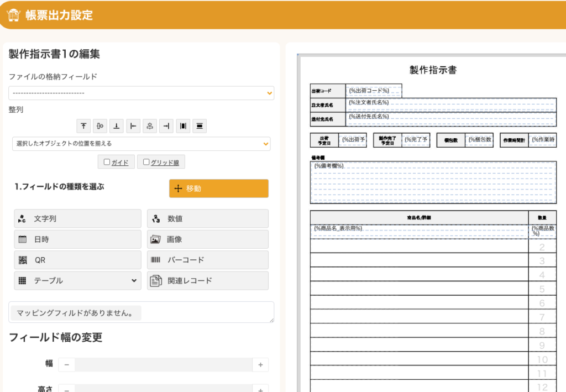This screenshot has height=392, width=566.
Task: Click the 1.フィールドの種類を選ぶ heading
Action: (x=59, y=187)
